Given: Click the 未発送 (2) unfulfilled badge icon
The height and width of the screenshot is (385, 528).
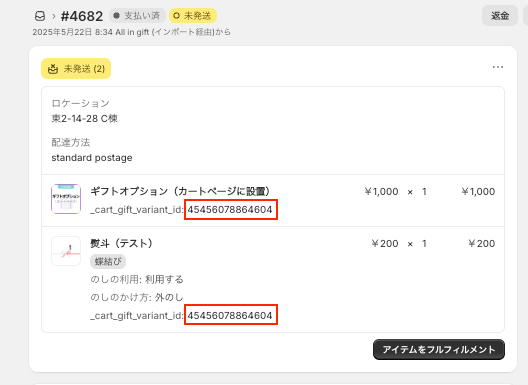Looking at the screenshot, I should coord(53,69).
